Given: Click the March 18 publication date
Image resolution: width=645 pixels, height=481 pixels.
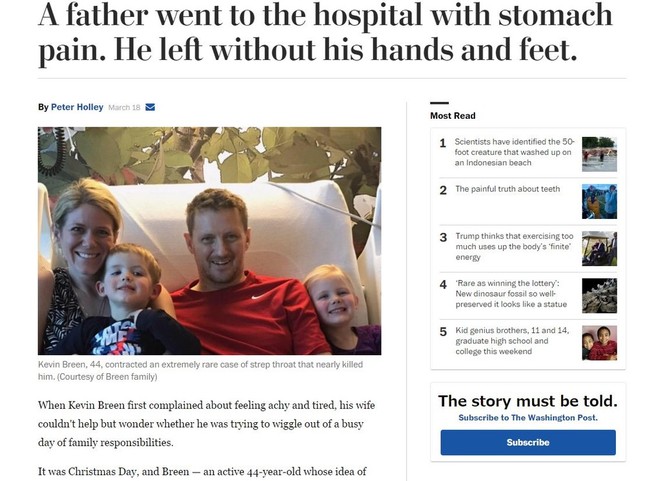Looking at the screenshot, I should (124, 107).
